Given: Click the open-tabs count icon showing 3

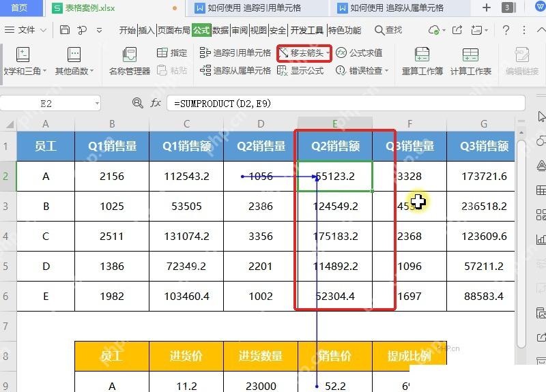Looking at the screenshot, I should click(x=508, y=7).
